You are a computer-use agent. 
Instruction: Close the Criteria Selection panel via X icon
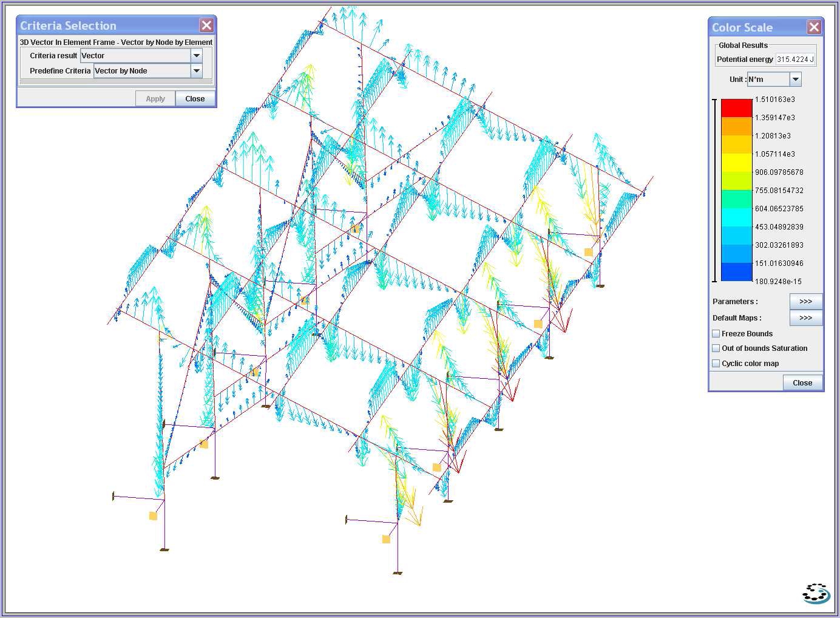(206, 25)
